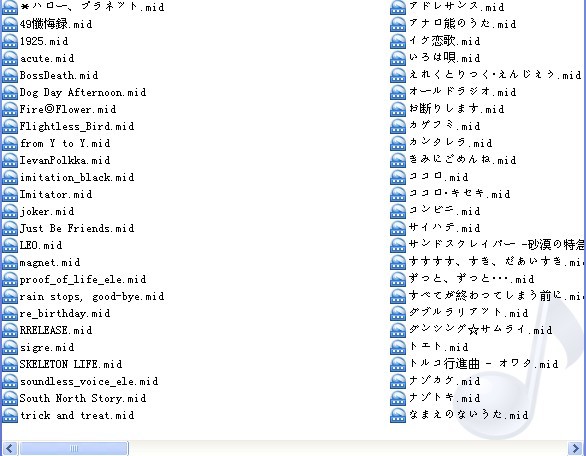
Task: Click the LEO.mid file icon
Action: 10,245
